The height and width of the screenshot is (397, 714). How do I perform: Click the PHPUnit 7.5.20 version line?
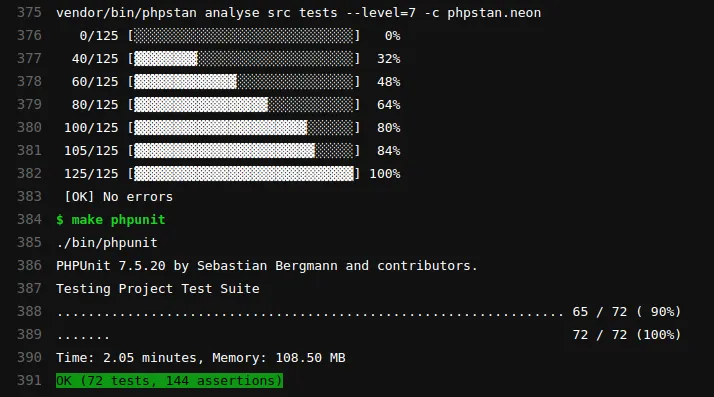(x=267, y=265)
